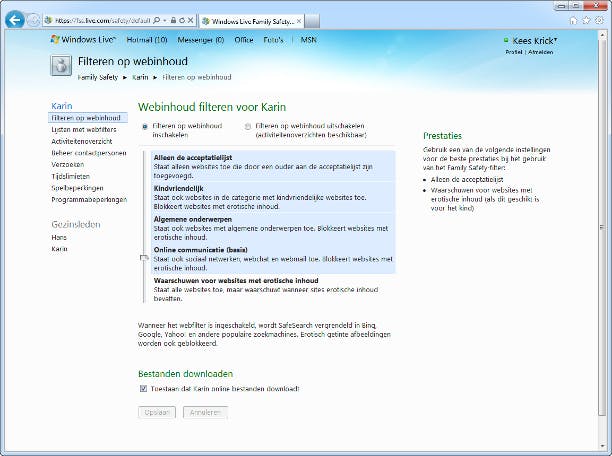Image resolution: width=612 pixels, height=456 pixels.
Task: Open the Profiel link
Action: pyautogui.click(x=514, y=52)
